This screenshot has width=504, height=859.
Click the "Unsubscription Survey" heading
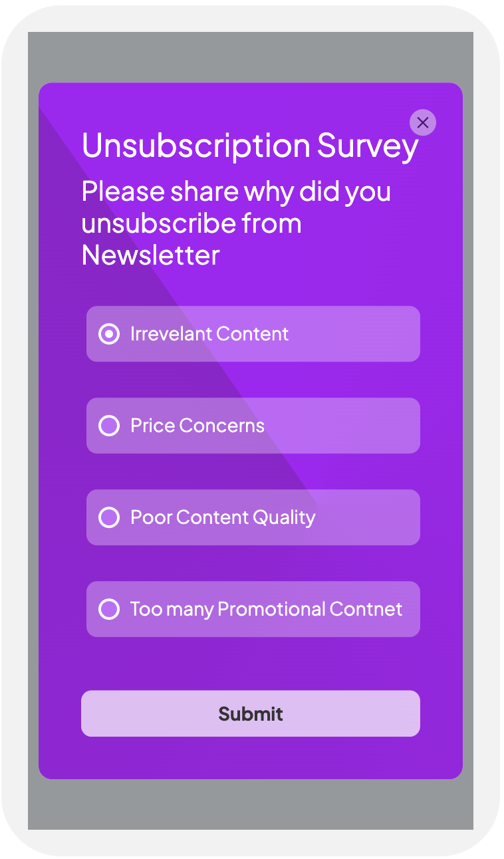[250, 146]
